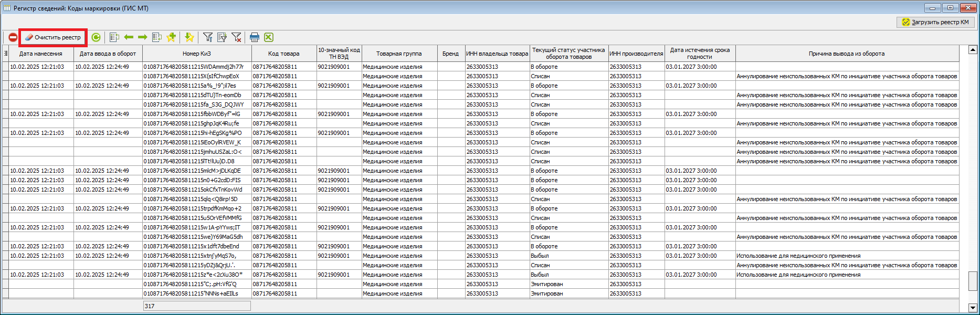The height and width of the screenshot is (315, 980).
Task: Click the scrollbar up arrow
Action: (x=972, y=50)
